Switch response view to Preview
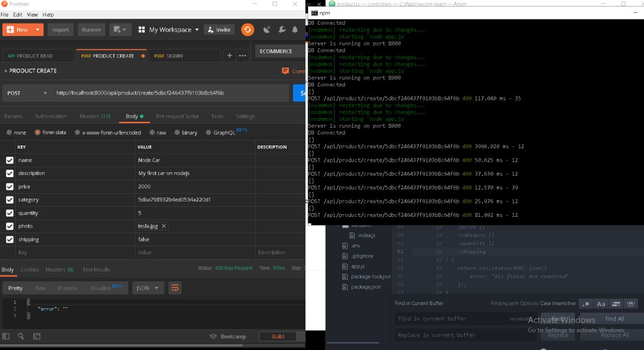644x350 pixels. click(x=68, y=288)
